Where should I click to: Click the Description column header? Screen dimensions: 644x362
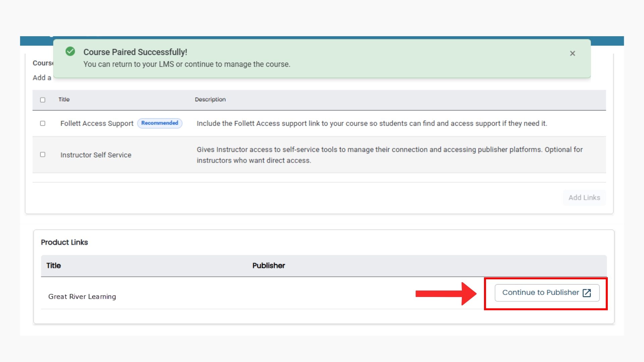[x=210, y=100]
